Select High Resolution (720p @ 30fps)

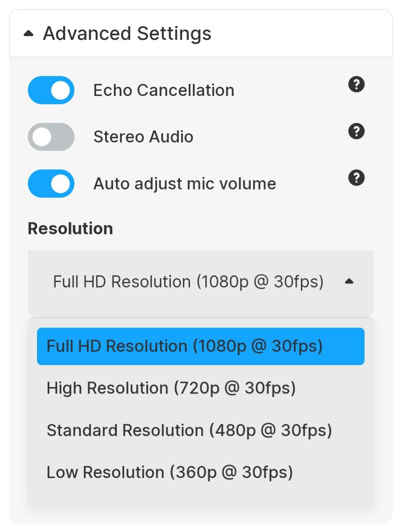point(172,388)
